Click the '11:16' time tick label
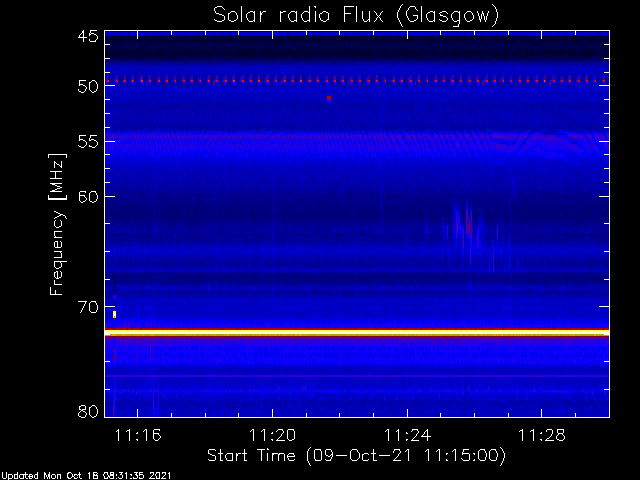The width and height of the screenshot is (640, 480). 138,436
